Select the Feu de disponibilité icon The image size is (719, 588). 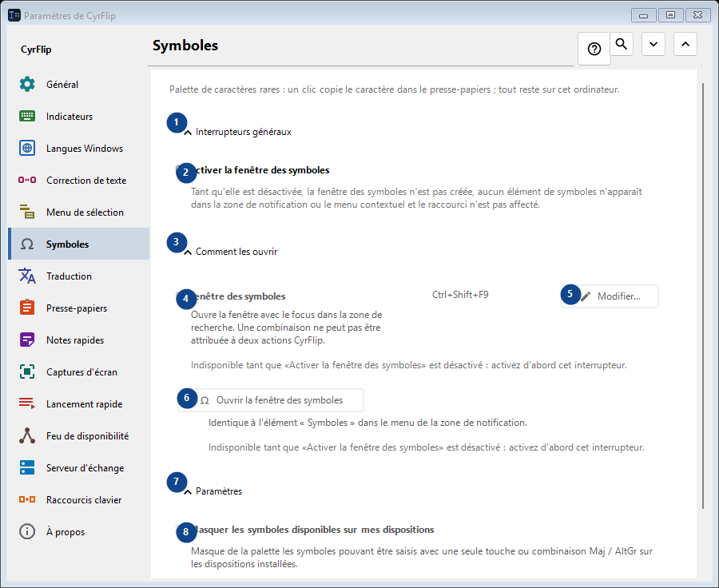coord(27,435)
